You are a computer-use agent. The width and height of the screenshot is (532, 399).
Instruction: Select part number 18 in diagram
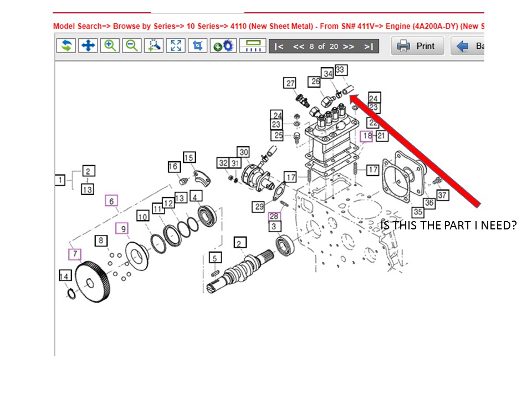[366, 136]
